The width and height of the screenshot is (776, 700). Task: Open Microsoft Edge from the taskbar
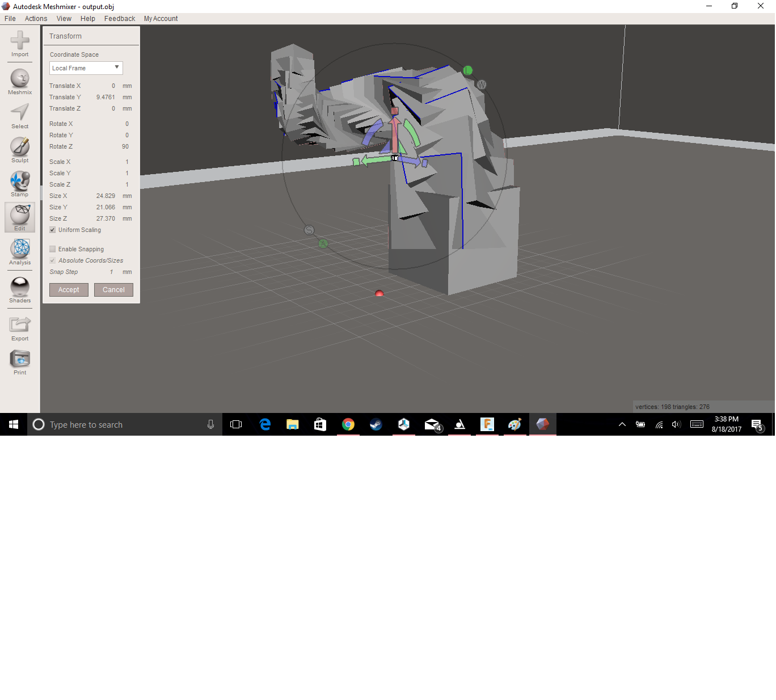click(265, 424)
